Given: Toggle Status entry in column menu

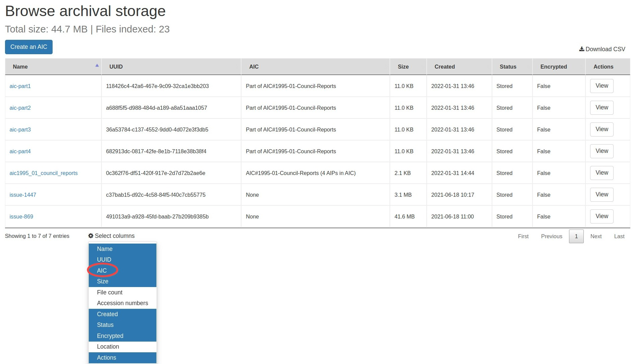Looking at the screenshot, I should coord(105,325).
